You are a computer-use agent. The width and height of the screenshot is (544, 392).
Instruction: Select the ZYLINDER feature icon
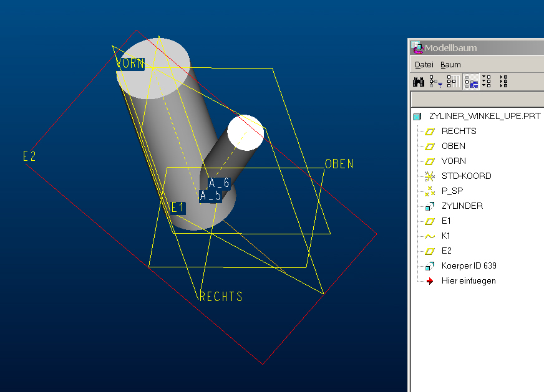pos(430,206)
